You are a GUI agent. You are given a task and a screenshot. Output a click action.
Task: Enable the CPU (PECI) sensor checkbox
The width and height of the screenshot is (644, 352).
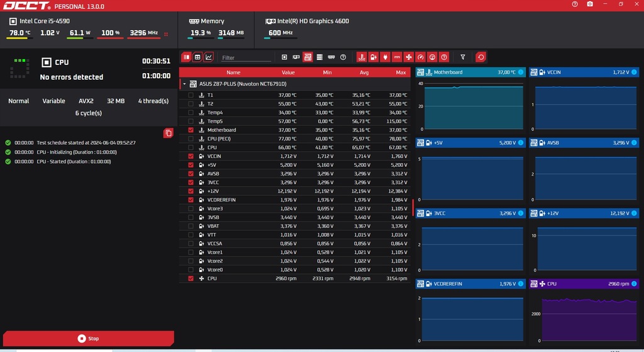click(191, 139)
